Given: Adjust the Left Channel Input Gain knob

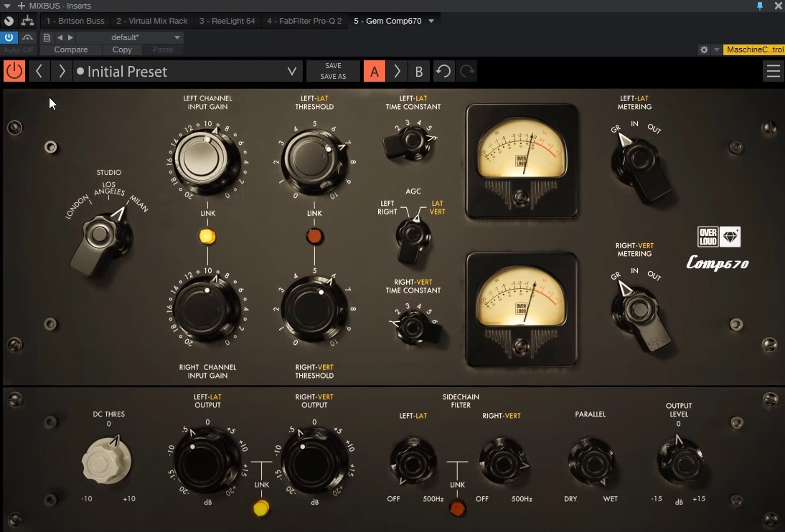Looking at the screenshot, I should coord(207,158).
